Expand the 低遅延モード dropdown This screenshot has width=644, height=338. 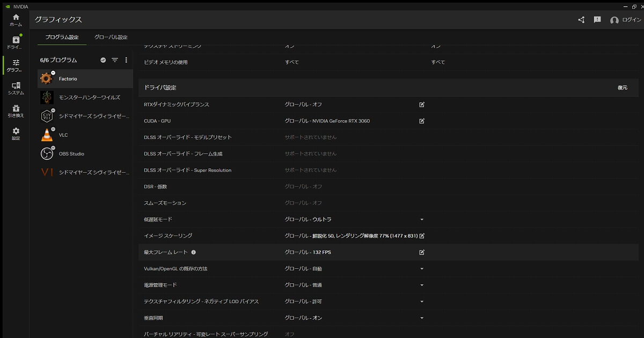pyautogui.click(x=422, y=219)
